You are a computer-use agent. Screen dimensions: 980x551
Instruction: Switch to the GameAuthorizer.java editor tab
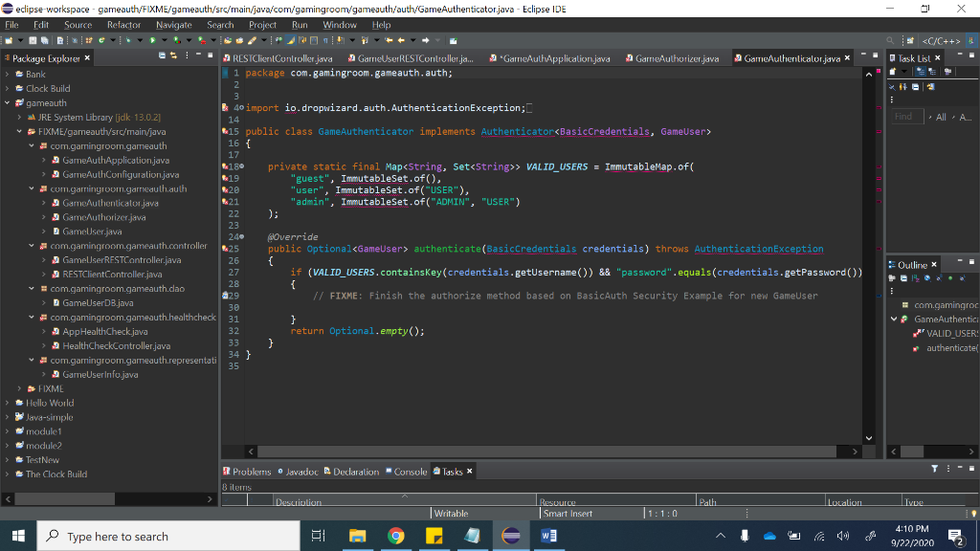(x=678, y=58)
